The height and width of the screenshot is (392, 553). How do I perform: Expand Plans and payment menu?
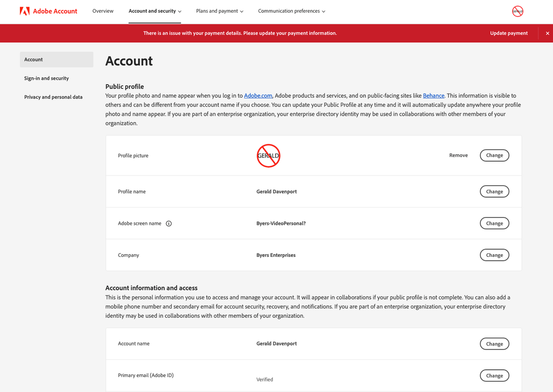point(220,11)
